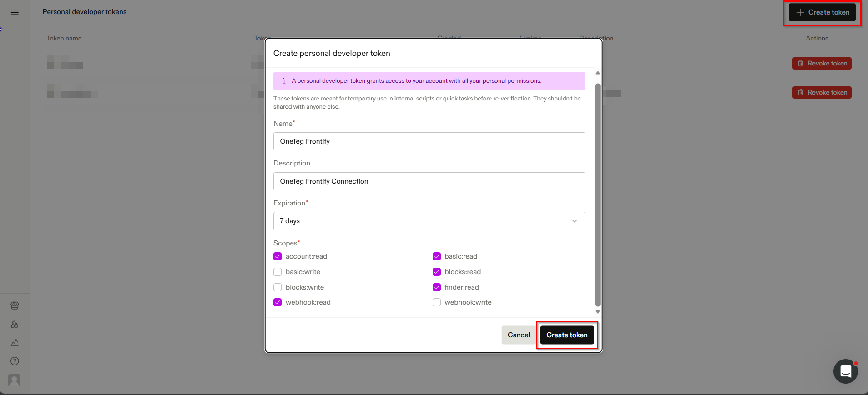Viewport: 868px width, 395px height.
Task: Open the chat support bubble
Action: click(x=846, y=371)
